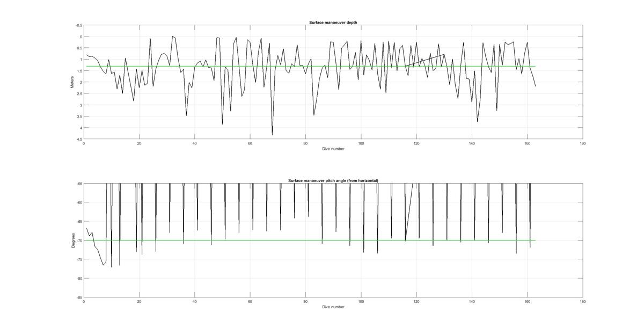Viewport: 644px width, 334px height.
Task: Click the '1.5' tick on the depth axis
Action: [80, 71]
